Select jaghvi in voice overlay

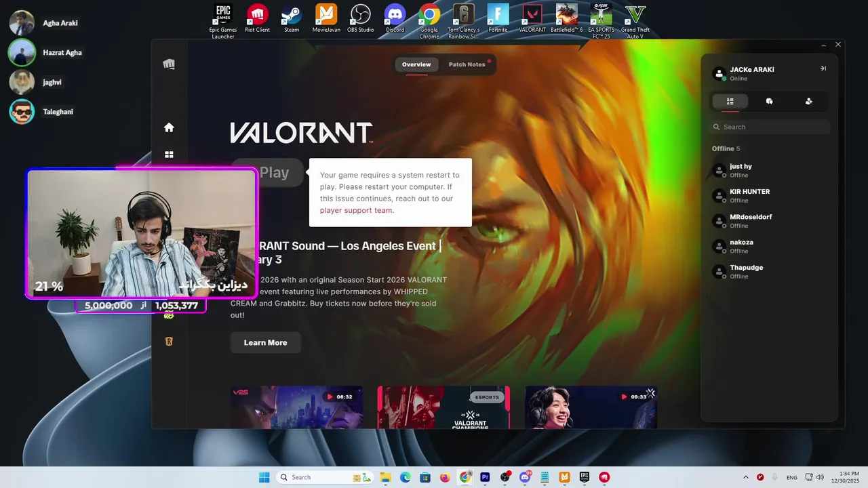[35, 82]
